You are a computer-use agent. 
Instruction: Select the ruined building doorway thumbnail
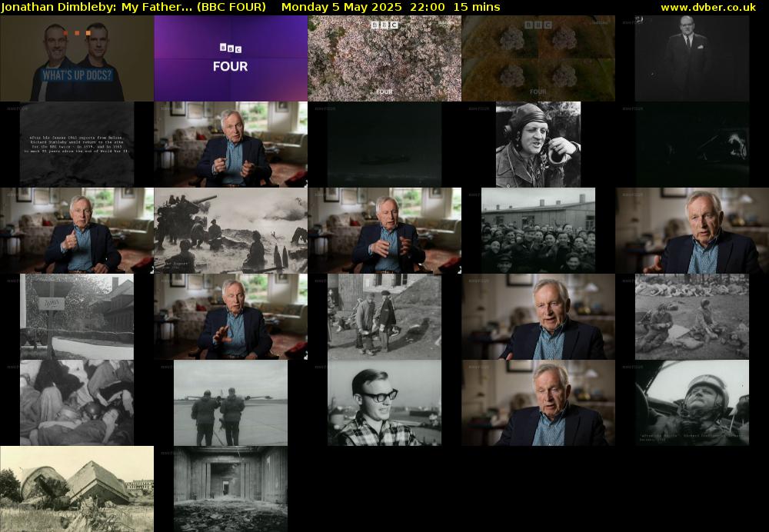(231, 489)
